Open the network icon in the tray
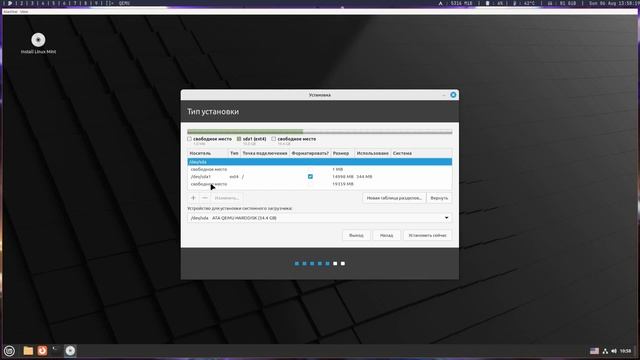Screen dimensions: 640x360 (605, 351)
